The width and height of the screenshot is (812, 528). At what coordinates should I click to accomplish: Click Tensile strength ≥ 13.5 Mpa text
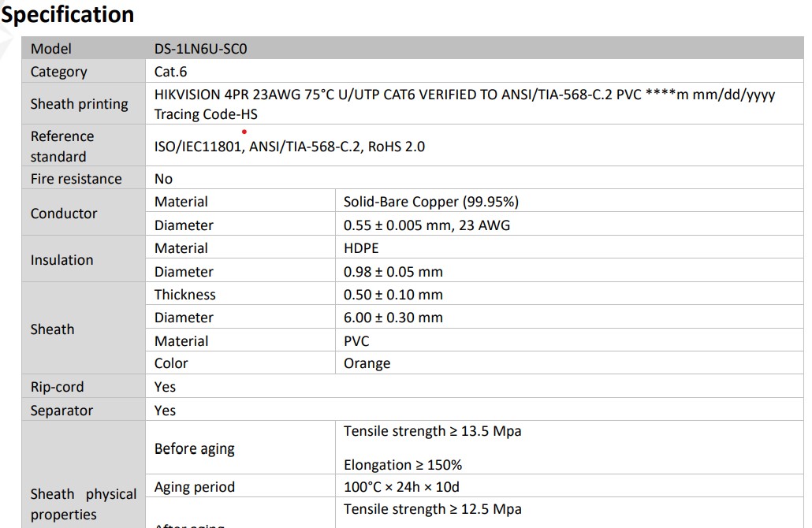click(x=432, y=431)
